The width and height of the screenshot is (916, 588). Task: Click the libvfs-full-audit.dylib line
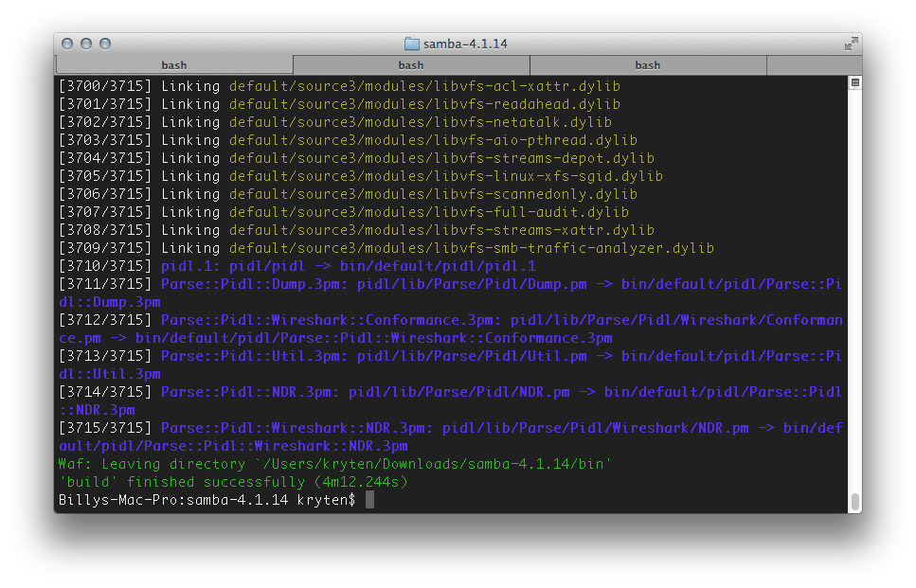click(344, 212)
